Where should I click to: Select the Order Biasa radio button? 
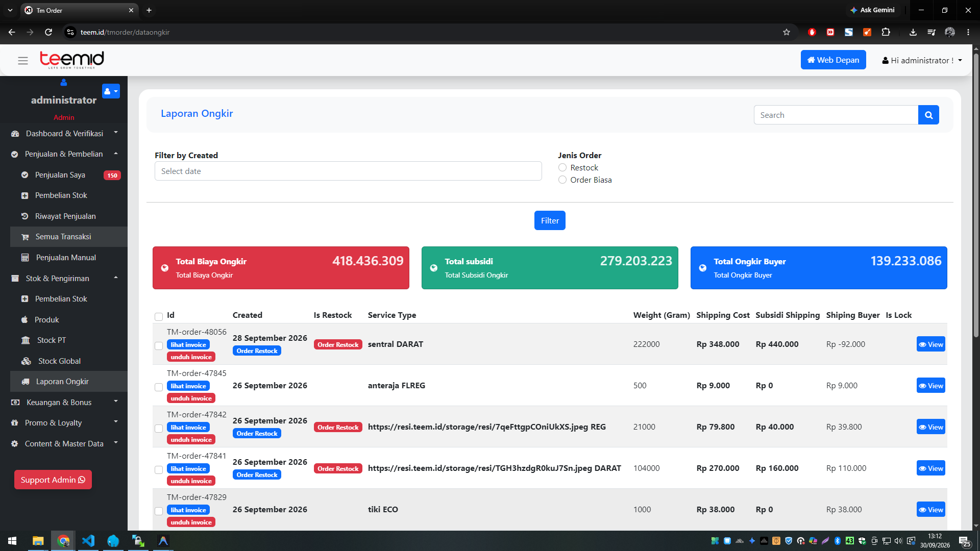(562, 180)
